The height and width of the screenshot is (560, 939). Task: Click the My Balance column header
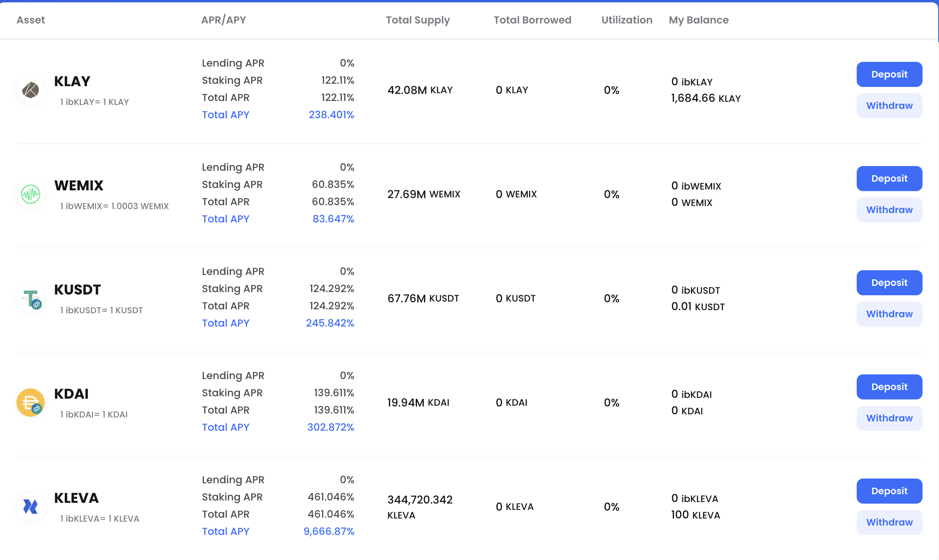click(x=698, y=20)
